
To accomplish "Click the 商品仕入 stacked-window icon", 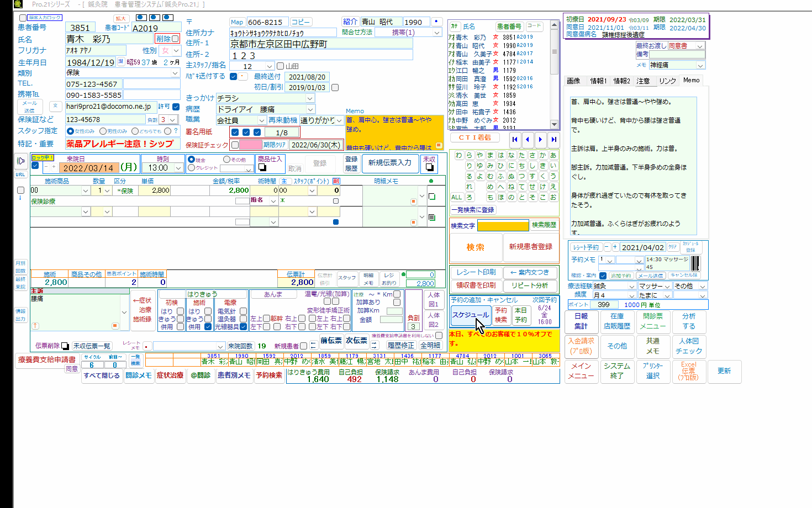I will (x=262, y=167).
